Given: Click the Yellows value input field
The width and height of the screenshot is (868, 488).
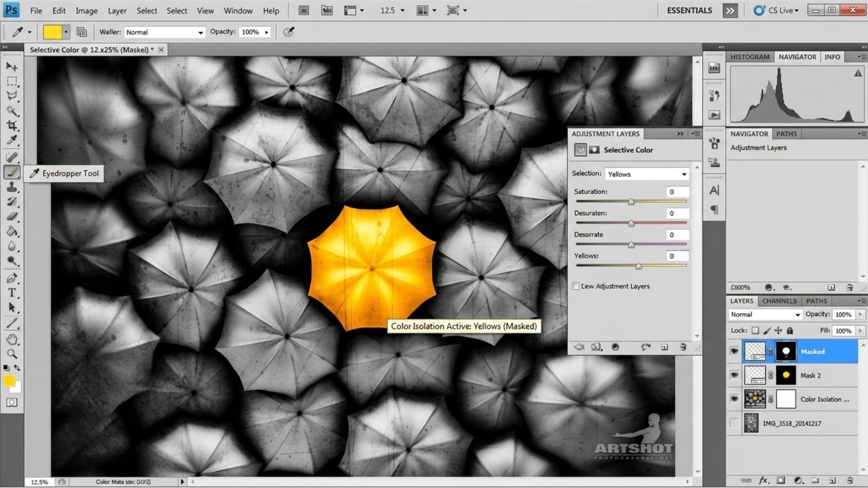Looking at the screenshot, I should (677, 256).
